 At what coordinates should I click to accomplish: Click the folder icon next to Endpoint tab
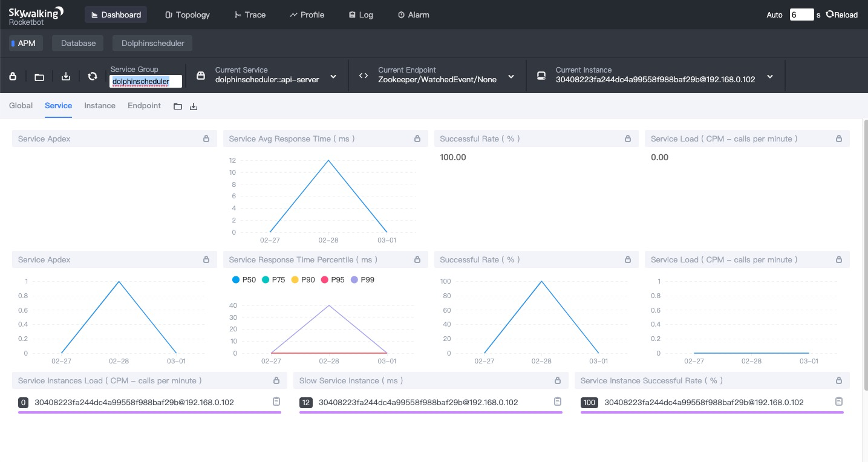[178, 106]
